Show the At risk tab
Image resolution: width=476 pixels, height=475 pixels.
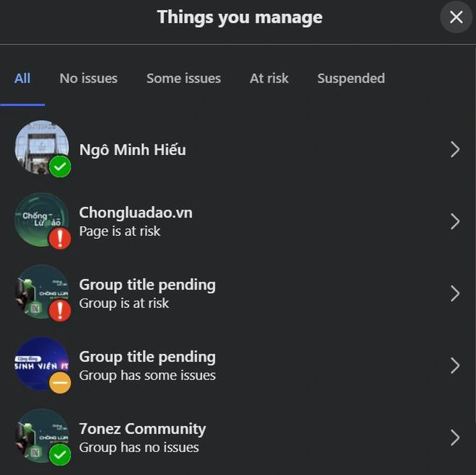[x=269, y=78]
